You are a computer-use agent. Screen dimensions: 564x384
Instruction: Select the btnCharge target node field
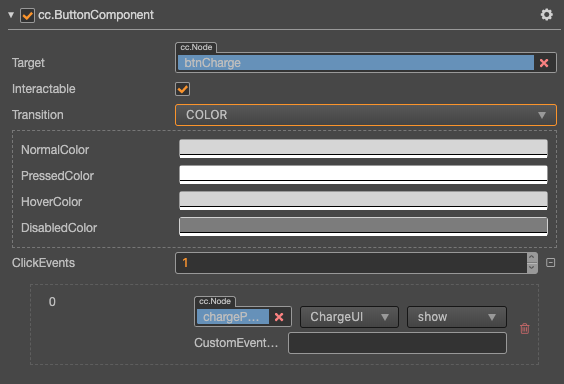356,63
